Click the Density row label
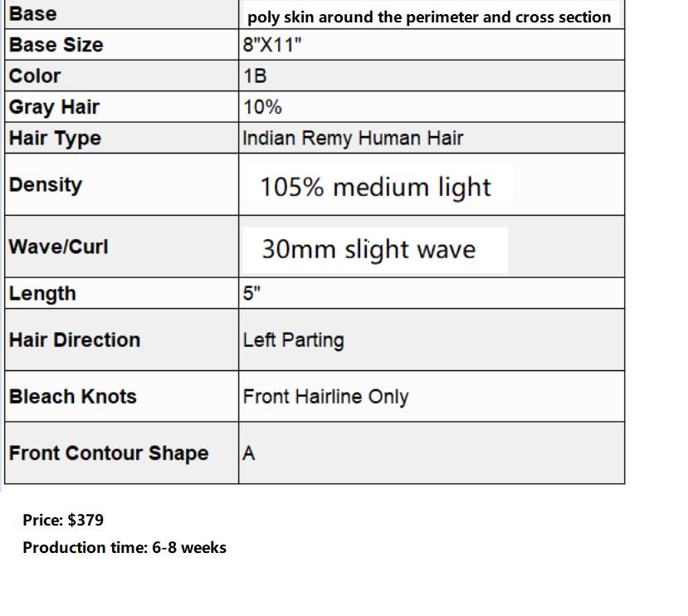Image resolution: width=688 pixels, height=616 pixels. pos(46,185)
